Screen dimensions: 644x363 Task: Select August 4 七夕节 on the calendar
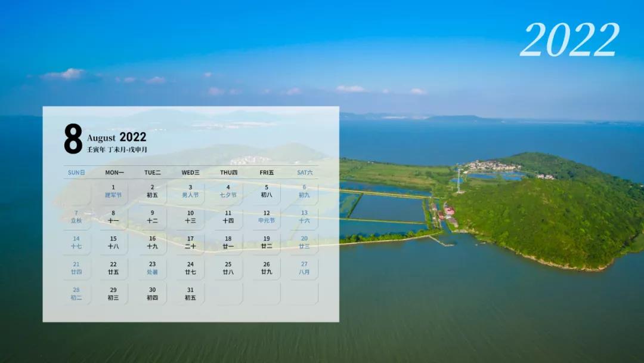tap(228, 191)
